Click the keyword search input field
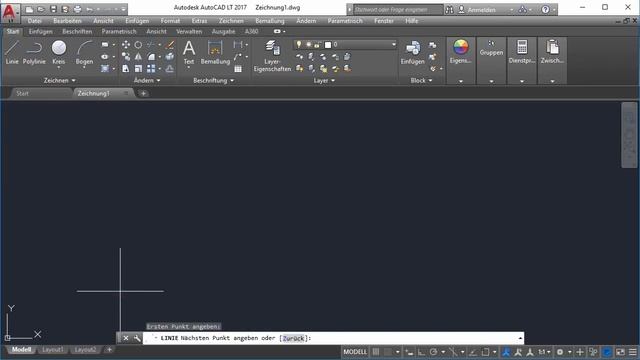 click(398, 9)
